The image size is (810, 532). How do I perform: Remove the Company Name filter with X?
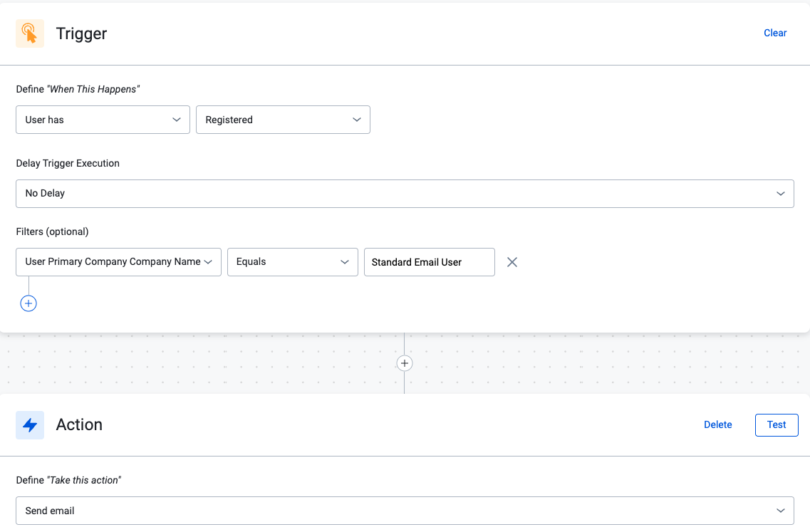coord(512,262)
